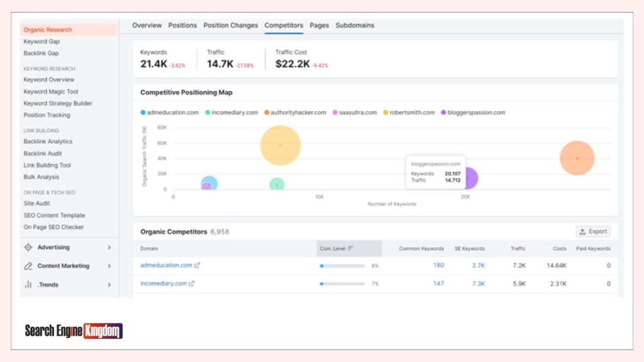Toggle robertsmith.com legend dot

(386, 112)
